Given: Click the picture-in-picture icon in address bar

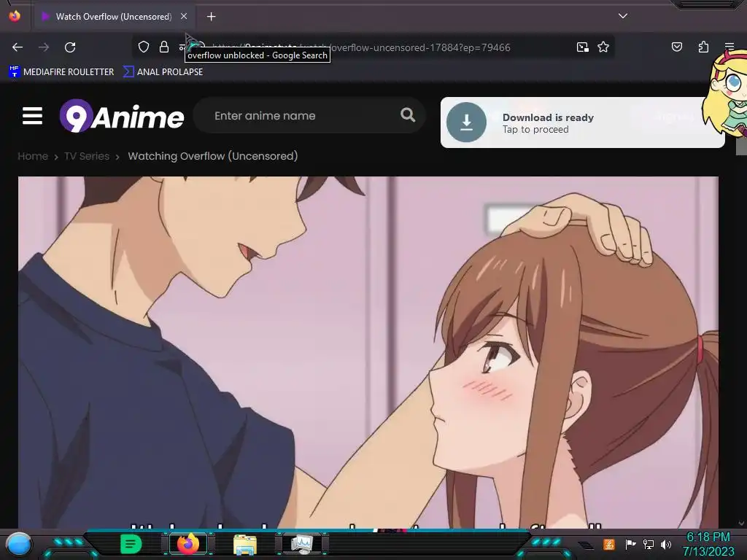Looking at the screenshot, I should coord(582,47).
